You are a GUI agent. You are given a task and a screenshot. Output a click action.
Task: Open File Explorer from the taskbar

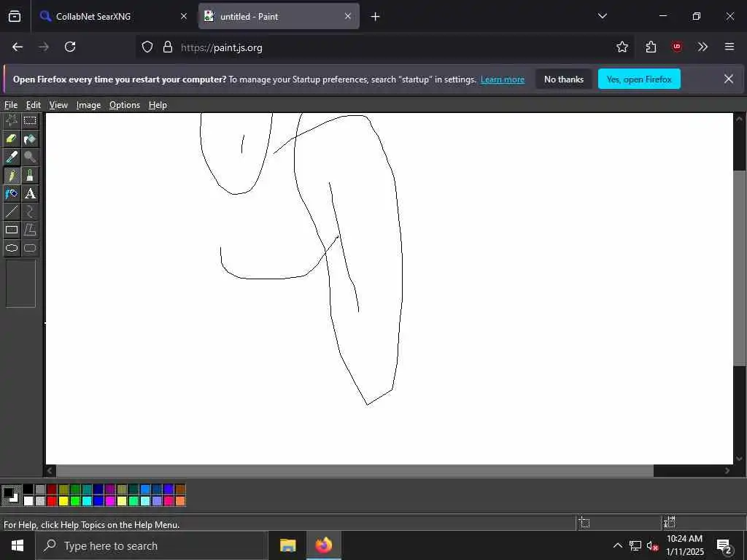point(287,545)
